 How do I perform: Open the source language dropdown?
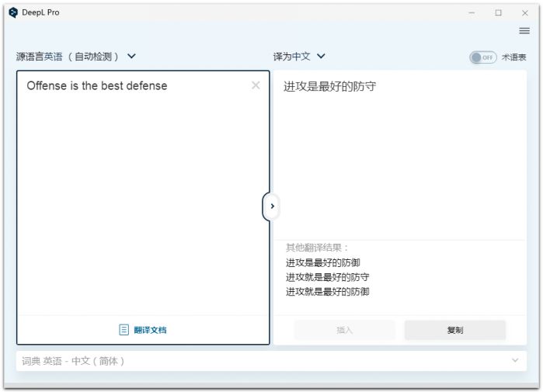coord(131,57)
